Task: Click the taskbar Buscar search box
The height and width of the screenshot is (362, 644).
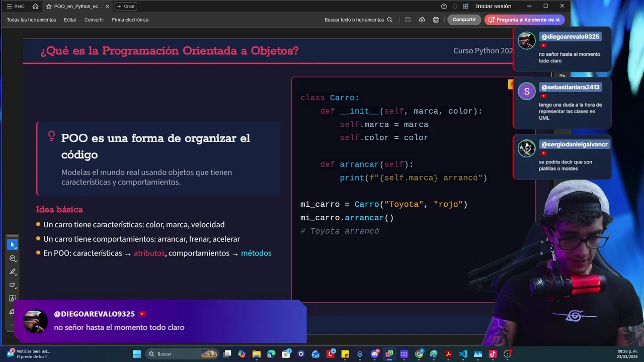Action: point(182,354)
